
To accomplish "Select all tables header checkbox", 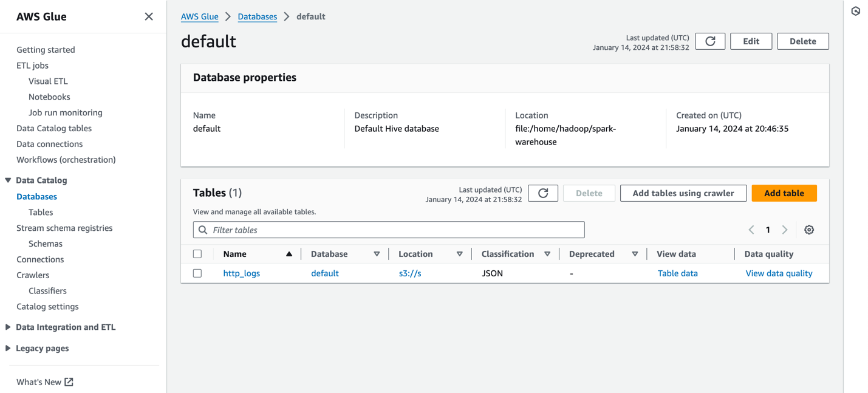I will point(197,254).
